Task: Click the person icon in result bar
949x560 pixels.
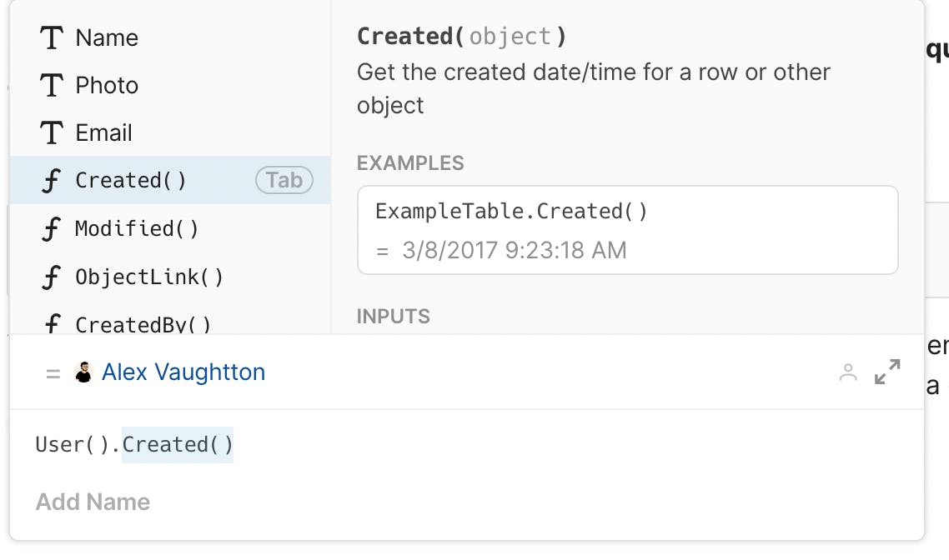Action: click(848, 372)
